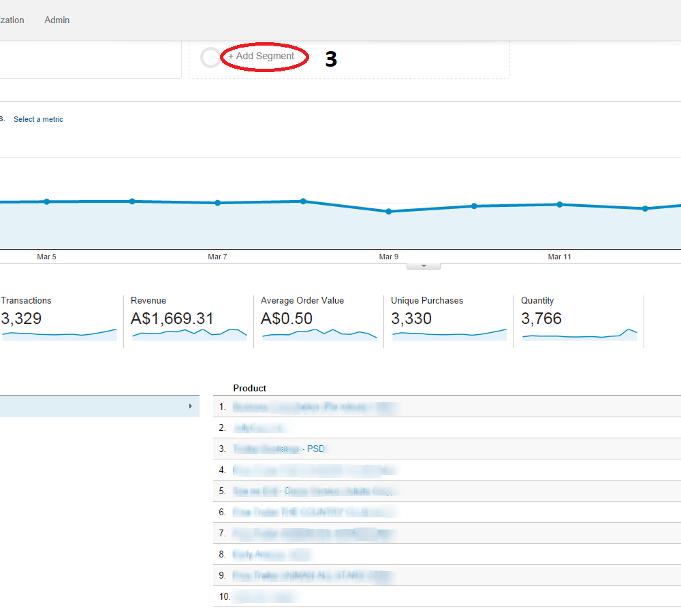
Task: Click the Quantity sparkline chart
Action: click(579, 334)
